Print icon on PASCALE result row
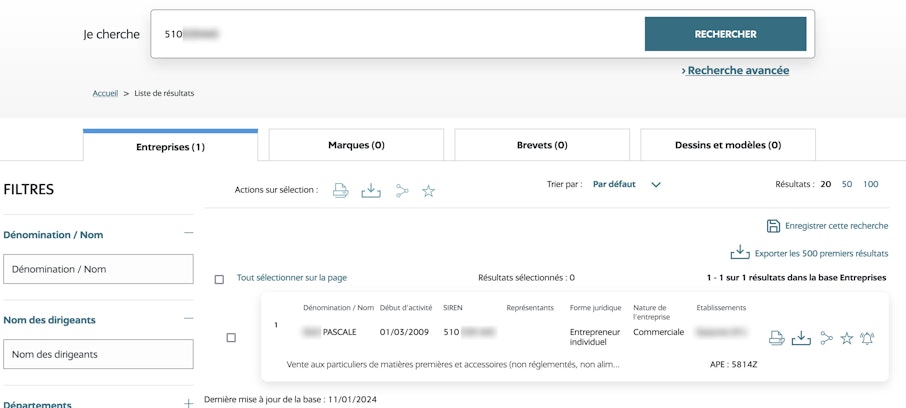 pyautogui.click(x=777, y=338)
